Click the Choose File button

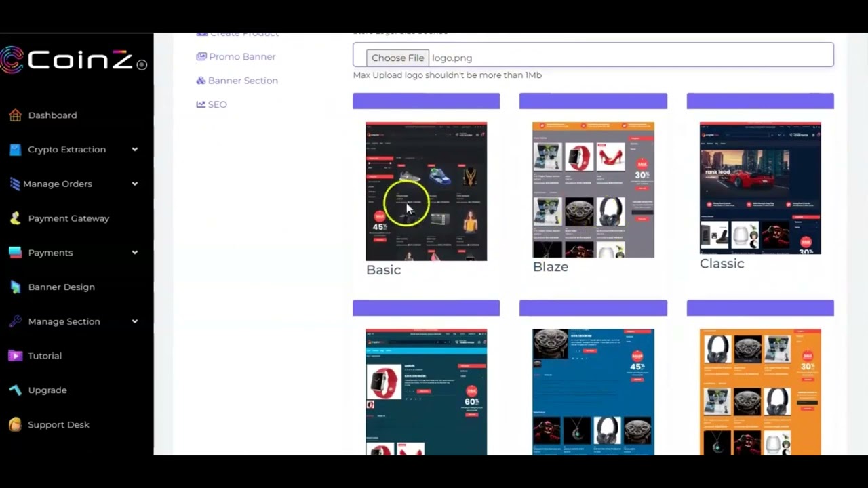click(397, 58)
